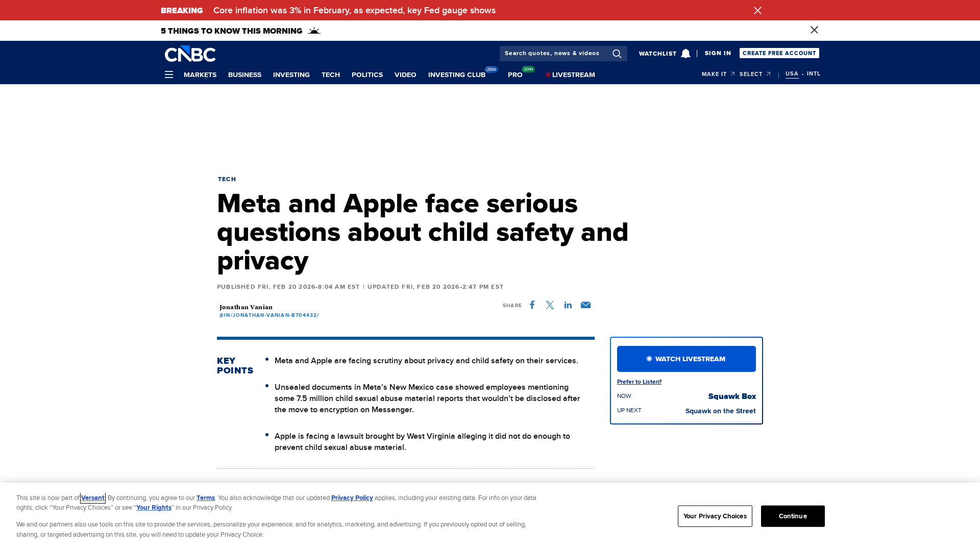Open the Privacy Policy link
The image size is (980, 551).
[x=352, y=498]
